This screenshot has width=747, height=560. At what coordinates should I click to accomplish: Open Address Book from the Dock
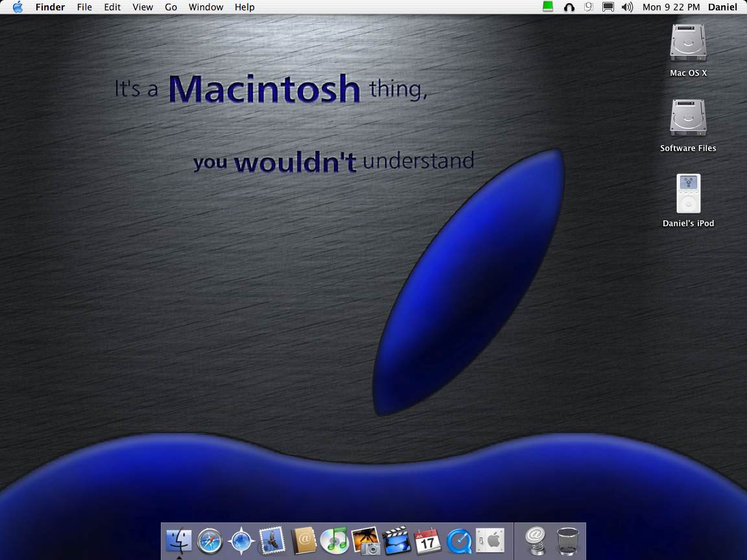point(303,541)
